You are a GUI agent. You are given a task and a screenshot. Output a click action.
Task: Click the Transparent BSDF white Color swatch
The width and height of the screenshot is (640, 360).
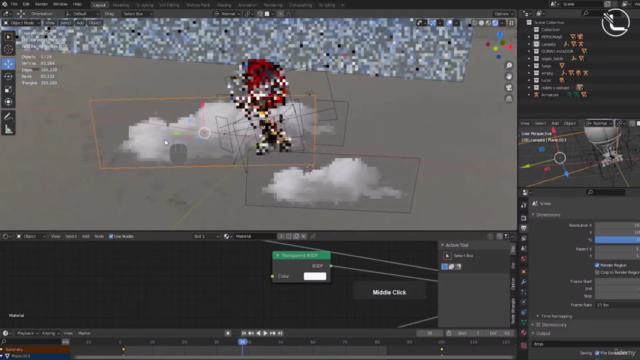pos(315,276)
